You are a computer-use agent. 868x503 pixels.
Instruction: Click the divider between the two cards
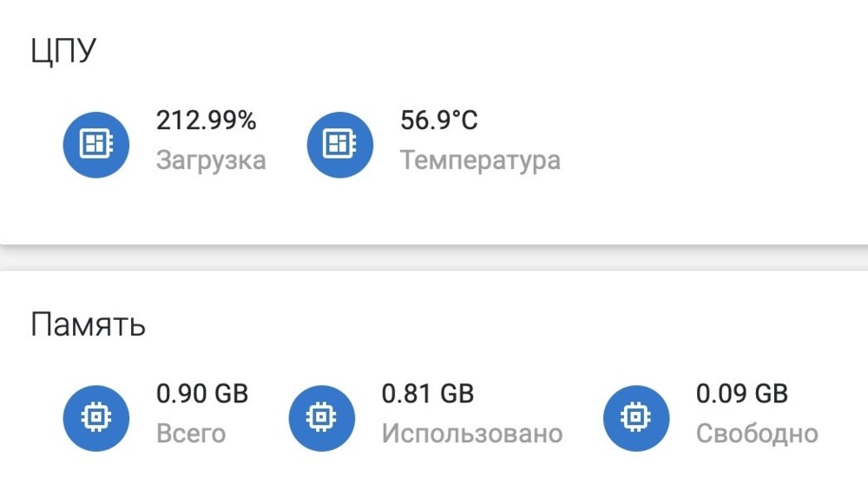click(x=434, y=258)
